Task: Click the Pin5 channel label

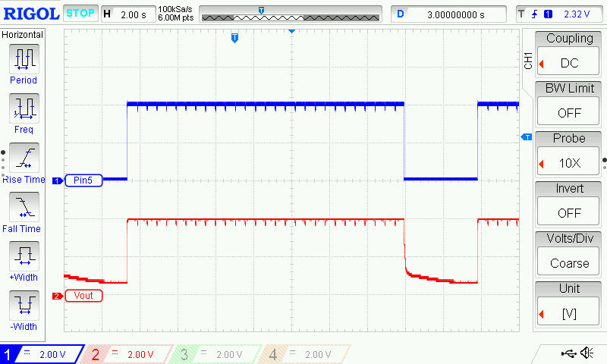Action: (x=83, y=180)
